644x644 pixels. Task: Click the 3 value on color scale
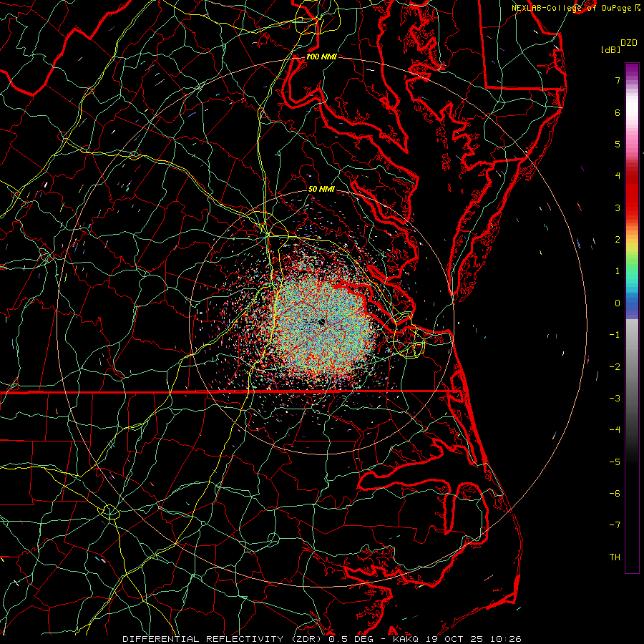pyautogui.click(x=618, y=208)
